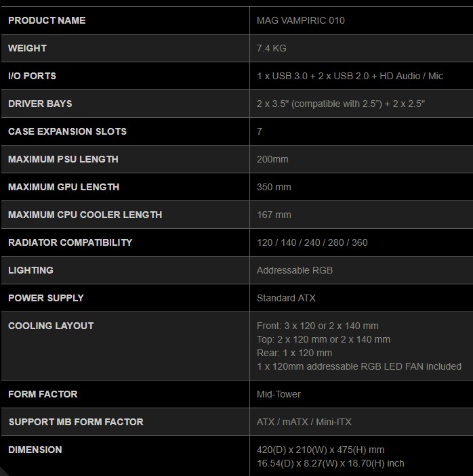Click the Addressable RGB lighting value
The image size is (473, 476).
[x=295, y=270]
